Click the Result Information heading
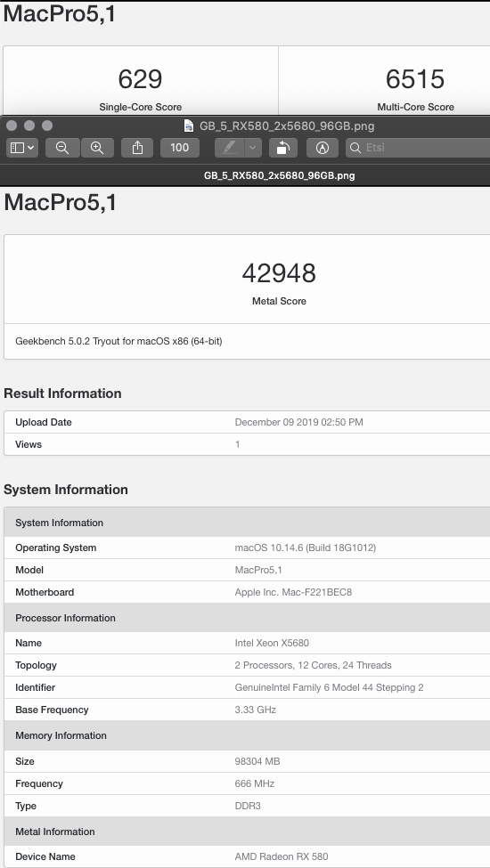The width and height of the screenshot is (490, 868). coord(62,393)
